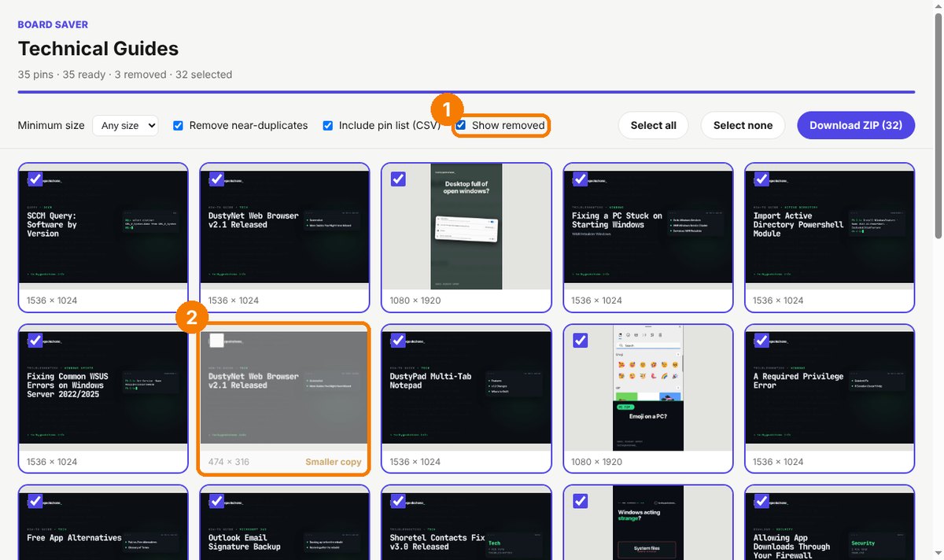The width and height of the screenshot is (944, 560).
Task: Uncheck Fixing Common WSUS Errors pin
Action: point(35,340)
